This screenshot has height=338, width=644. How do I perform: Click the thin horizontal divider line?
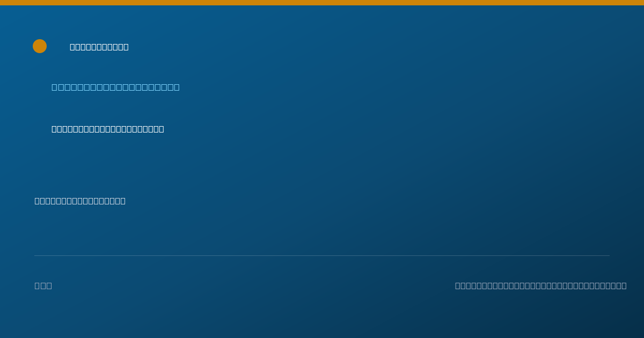(322, 255)
